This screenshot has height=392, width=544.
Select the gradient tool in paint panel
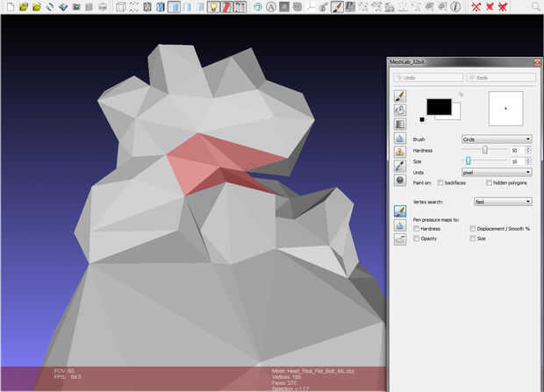click(400, 125)
